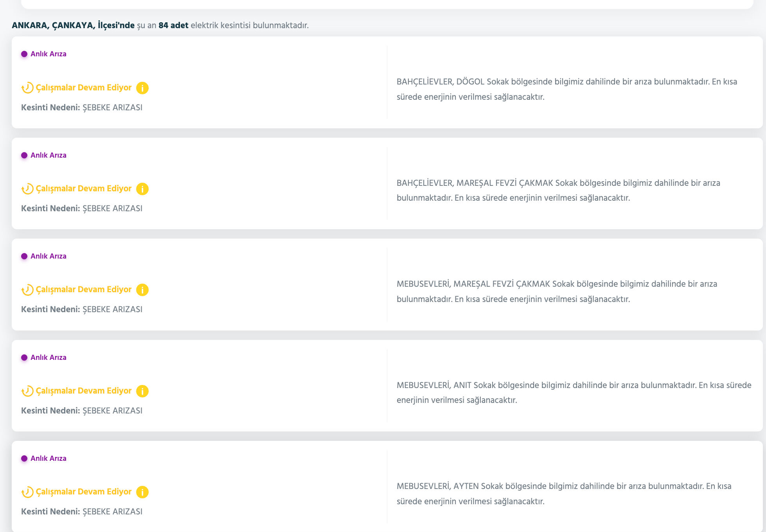Screen dimensions: 766x532
Task: Click 'Anlık Arıza' label in AYTEN Sokak card
Action: tap(49, 458)
